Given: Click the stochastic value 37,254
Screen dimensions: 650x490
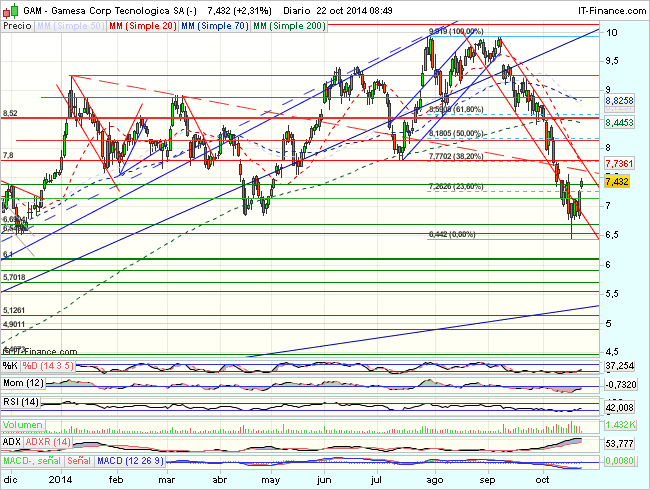Looking at the screenshot, I should click(x=620, y=366).
